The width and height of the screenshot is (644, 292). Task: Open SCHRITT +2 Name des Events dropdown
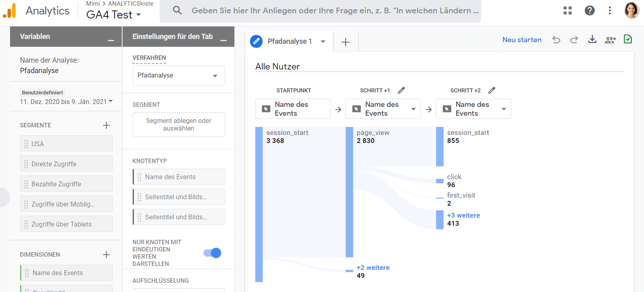pyautogui.click(x=474, y=109)
